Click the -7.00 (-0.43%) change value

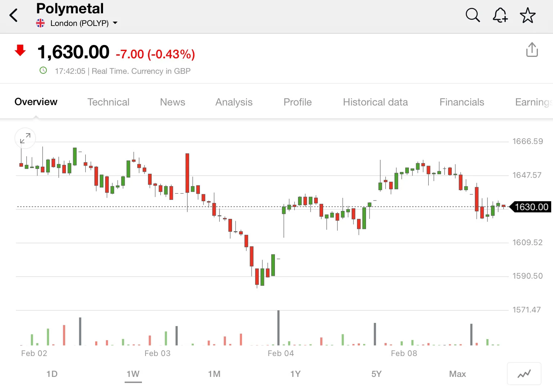(155, 54)
